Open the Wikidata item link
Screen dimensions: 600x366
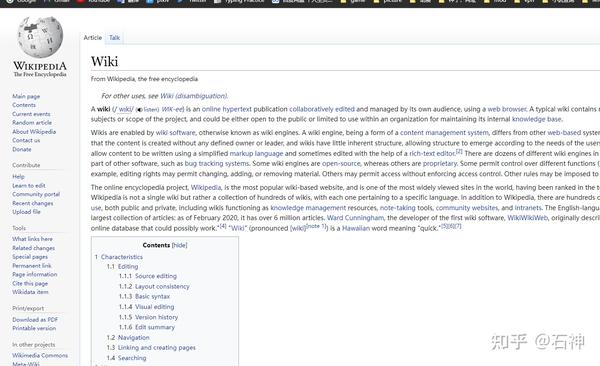[x=30, y=292]
